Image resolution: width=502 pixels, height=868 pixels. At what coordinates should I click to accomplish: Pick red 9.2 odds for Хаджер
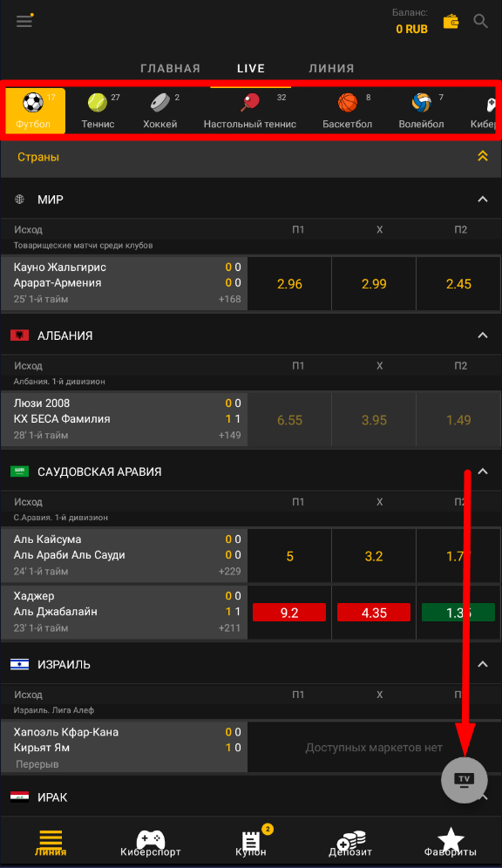click(289, 613)
